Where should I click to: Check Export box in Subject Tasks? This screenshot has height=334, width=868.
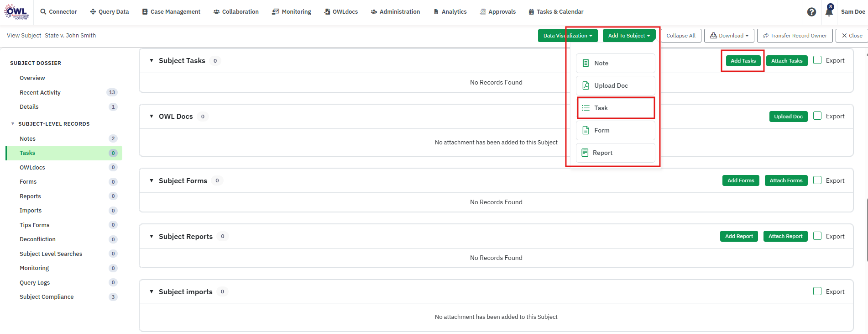point(817,60)
